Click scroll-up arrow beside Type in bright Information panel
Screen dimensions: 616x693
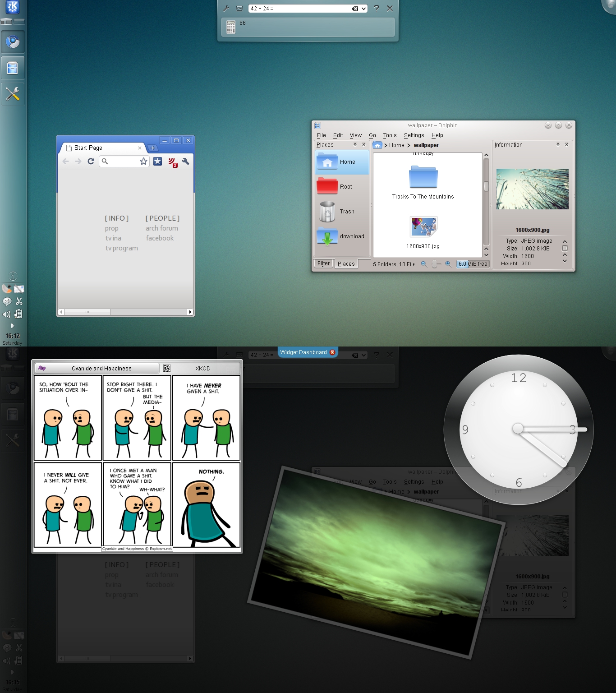[565, 242]
